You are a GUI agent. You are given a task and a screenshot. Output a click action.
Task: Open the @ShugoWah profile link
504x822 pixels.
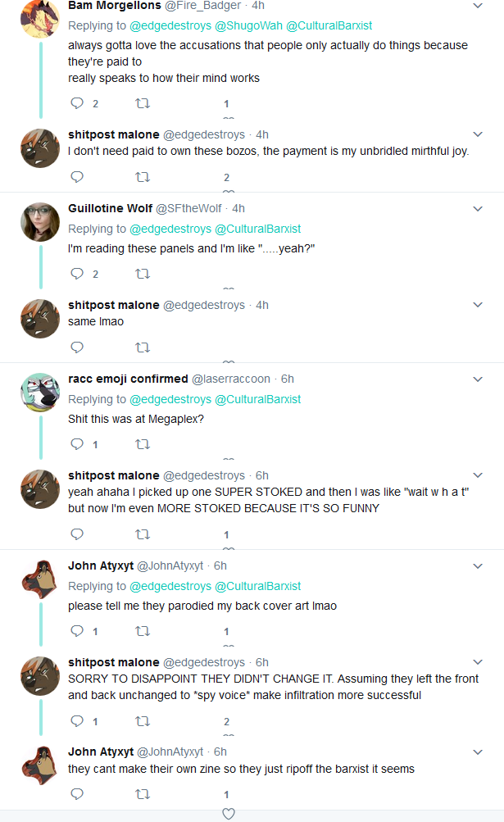pyautogui.click(x=248, y=25)
